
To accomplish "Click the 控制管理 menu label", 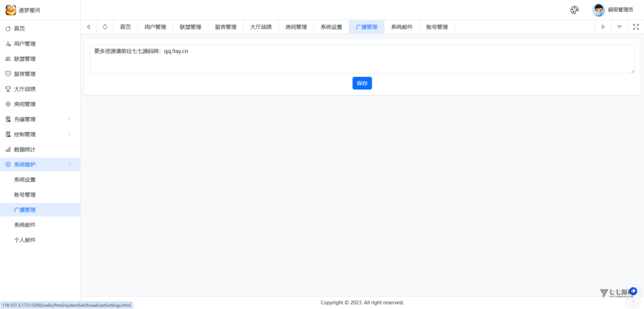I will (25, 135).
